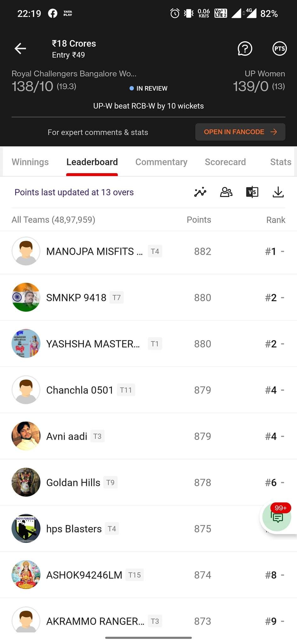Open the points trend graph icon
This screenshot has height=644, width=297.
pyautogui.click(x=200, y=192)
